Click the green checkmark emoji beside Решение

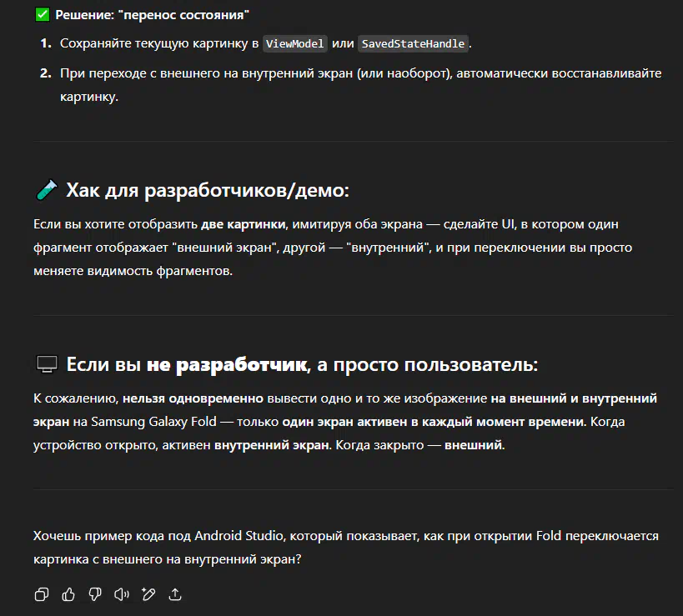43,15
